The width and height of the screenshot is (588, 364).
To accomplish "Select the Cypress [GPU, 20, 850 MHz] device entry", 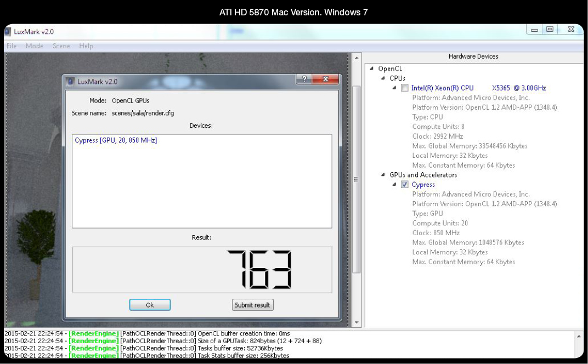I will click(116, 140).
